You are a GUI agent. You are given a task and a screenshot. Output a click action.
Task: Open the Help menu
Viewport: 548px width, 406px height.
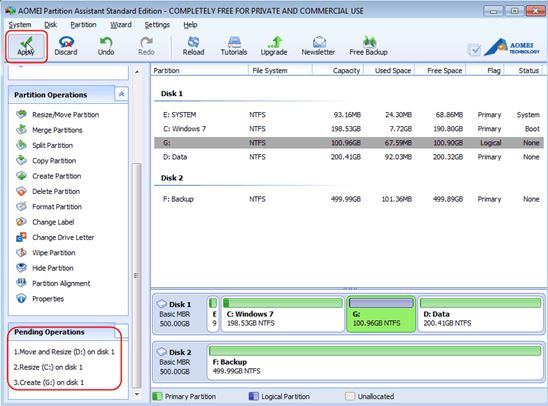(190, 25)
